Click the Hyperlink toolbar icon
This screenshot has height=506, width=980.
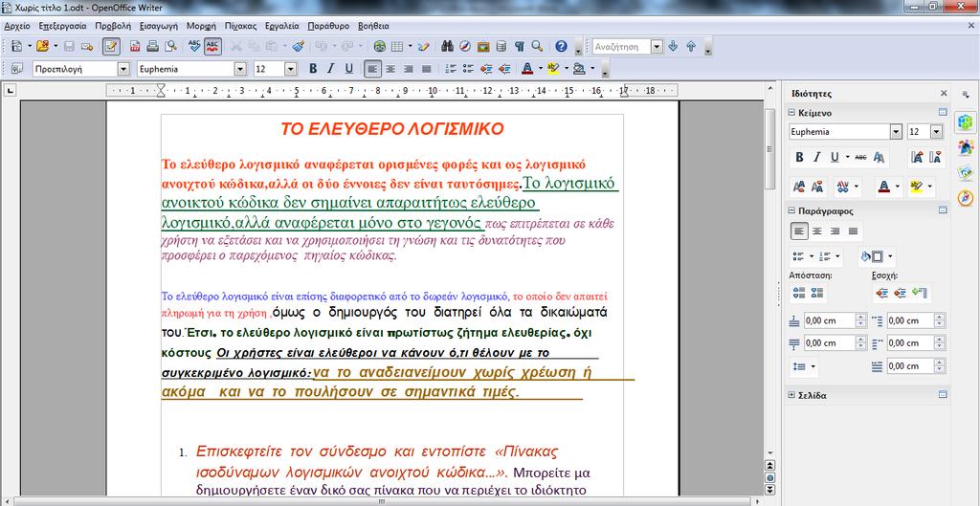(379, 46)
